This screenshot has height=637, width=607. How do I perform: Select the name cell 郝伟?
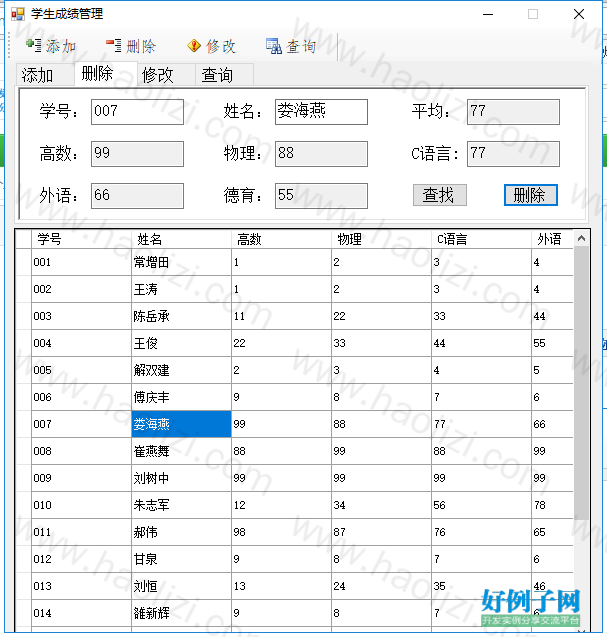(181, 532)
